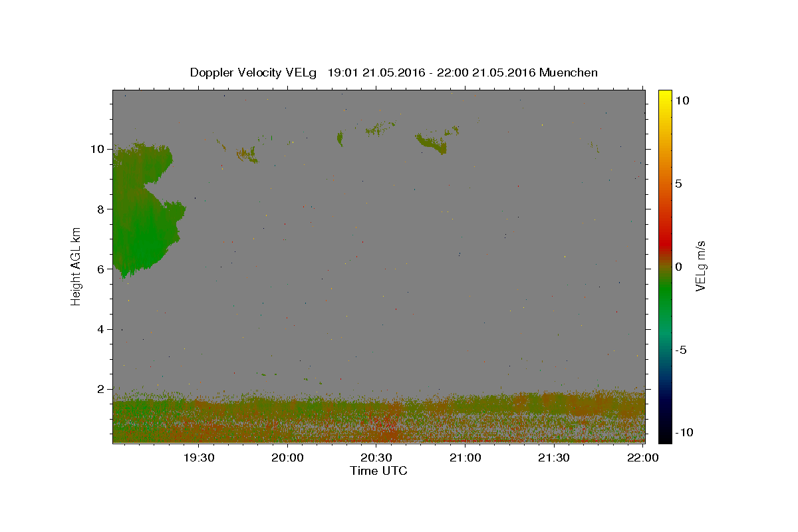
Task: Click the 21:30 time tick label
Action: click(x=553, y=458)
